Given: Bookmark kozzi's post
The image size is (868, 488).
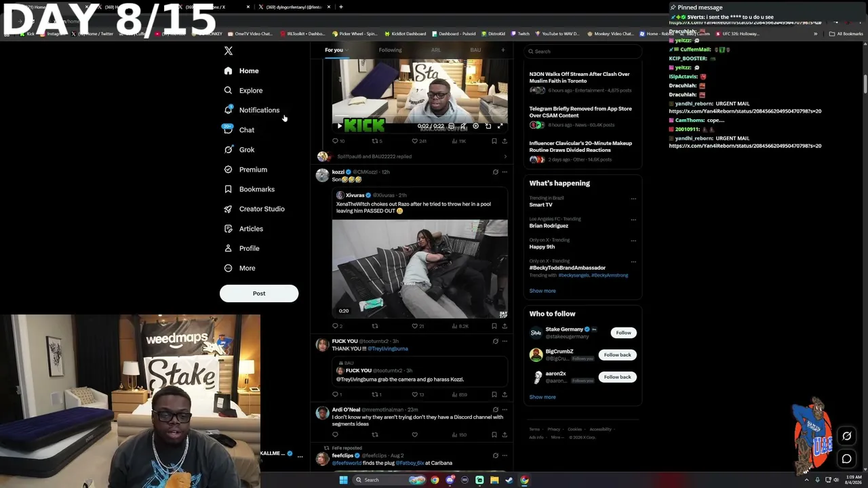Looking at the screenshot, I should [494, 326].
